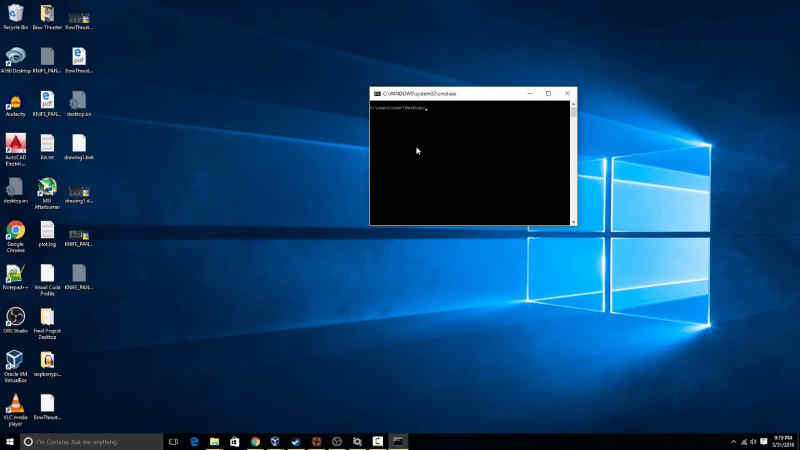The width and height of the screenshot is (800, 450).
Task: Open cmd window system menu icon
Action: [x=377, y=94]
